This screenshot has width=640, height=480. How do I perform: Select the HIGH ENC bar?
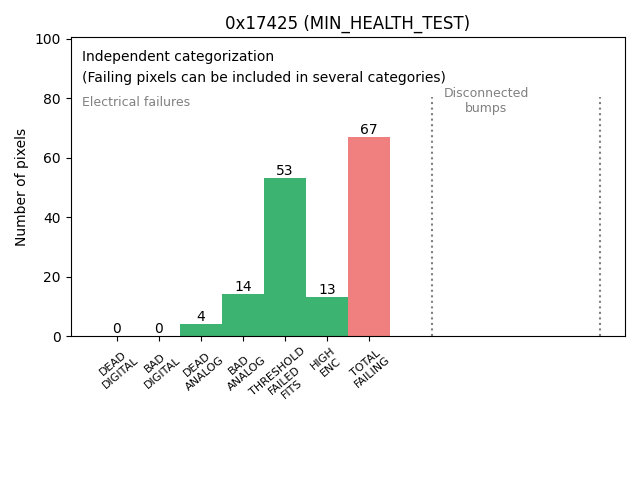click(327, 317)
